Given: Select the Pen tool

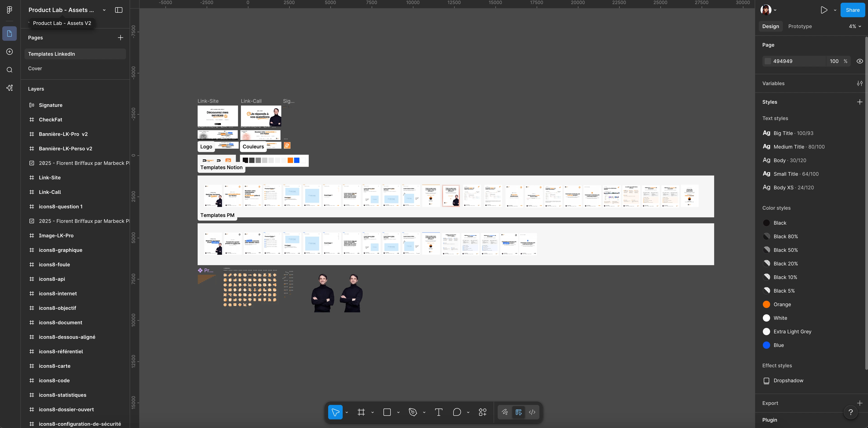Looking at the screenshot, I should (x=413, y=412).
